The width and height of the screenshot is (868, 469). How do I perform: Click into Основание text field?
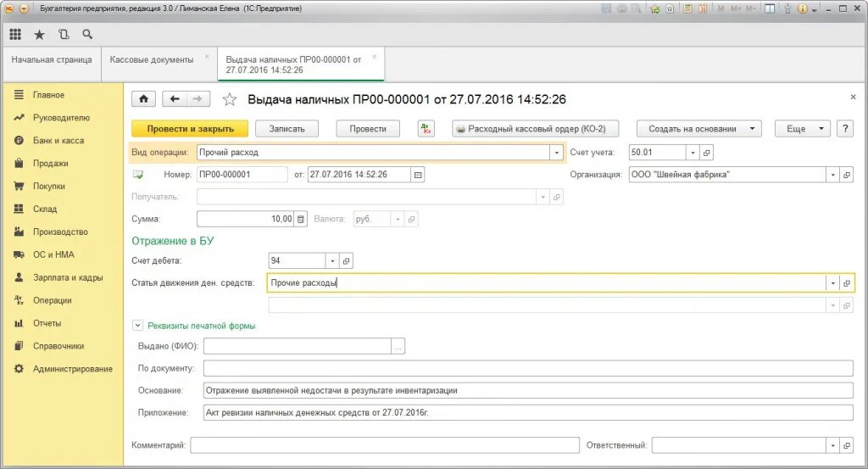pos(528,390)
